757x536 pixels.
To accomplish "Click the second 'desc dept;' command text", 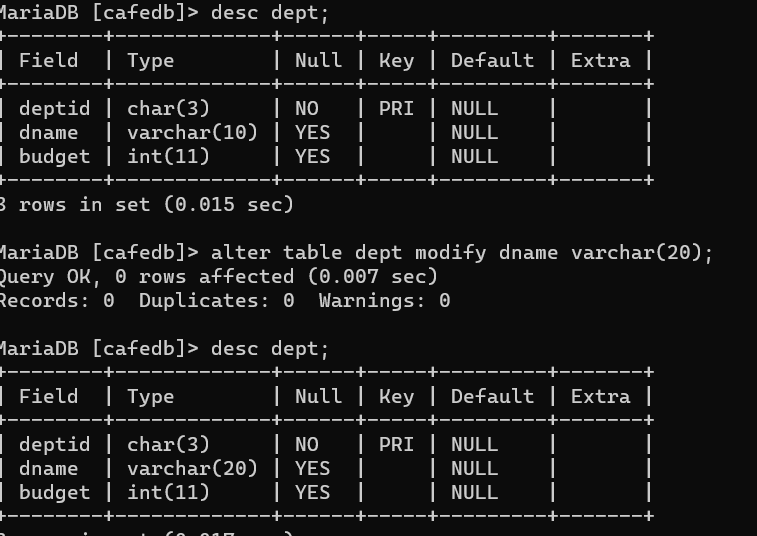I will point(270,349).
